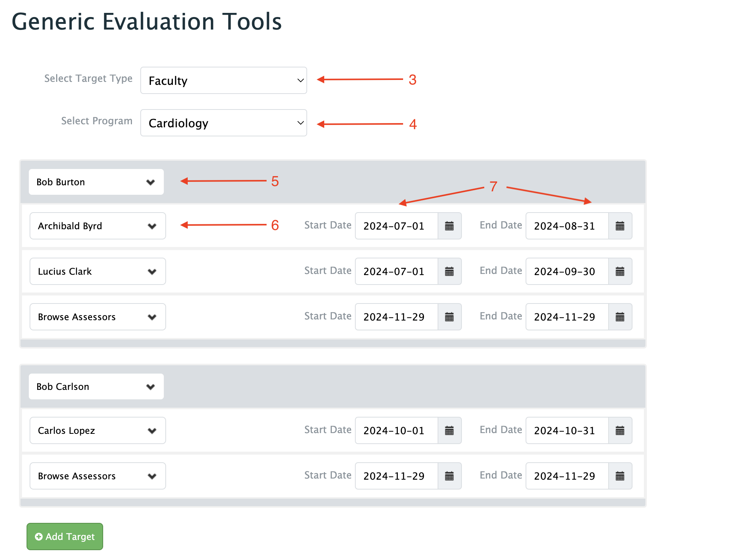Click the 2024-09-30 end date field
Screen dimensions: 744x560
coord(567,272)
